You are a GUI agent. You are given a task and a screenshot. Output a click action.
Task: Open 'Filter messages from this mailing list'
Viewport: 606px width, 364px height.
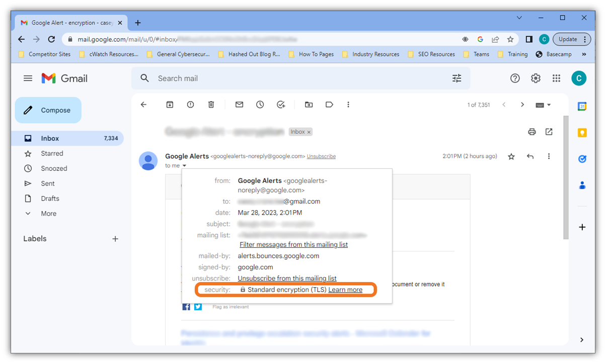point(293,244)
